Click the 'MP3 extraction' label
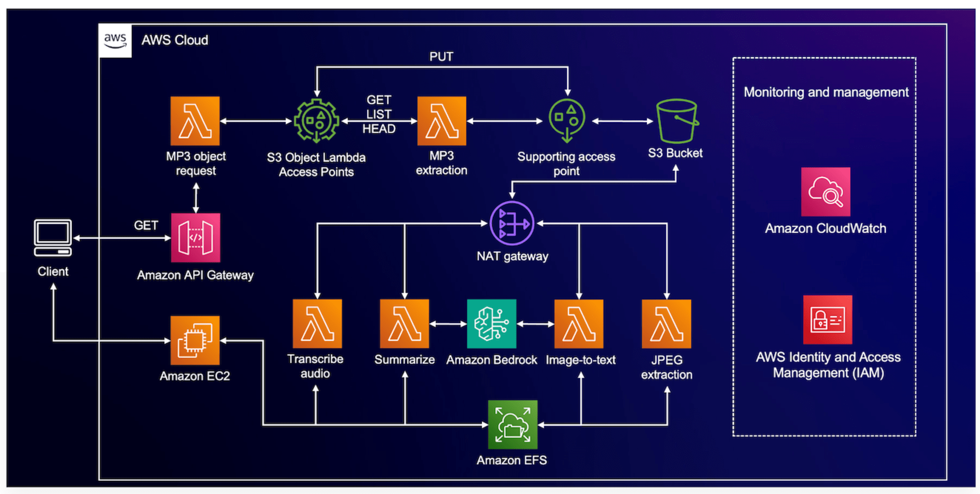The image size is (980, 494). point(441,163)
